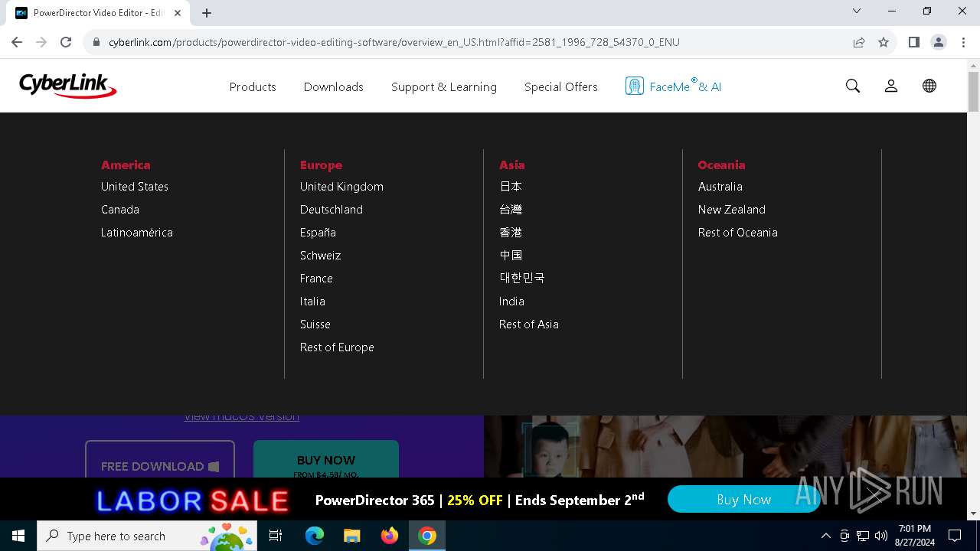Select France region
Image resolution: width=980 pixels, height=551 pixels.
pos(316,279)
